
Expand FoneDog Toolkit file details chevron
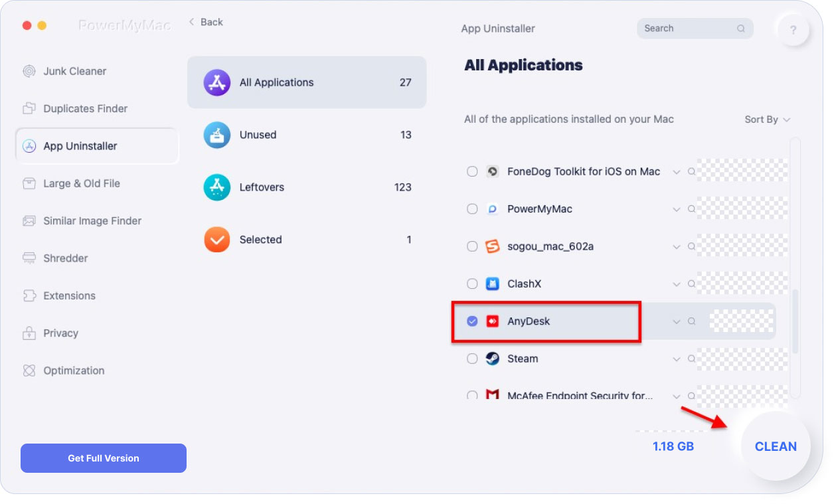coord(677,172)
